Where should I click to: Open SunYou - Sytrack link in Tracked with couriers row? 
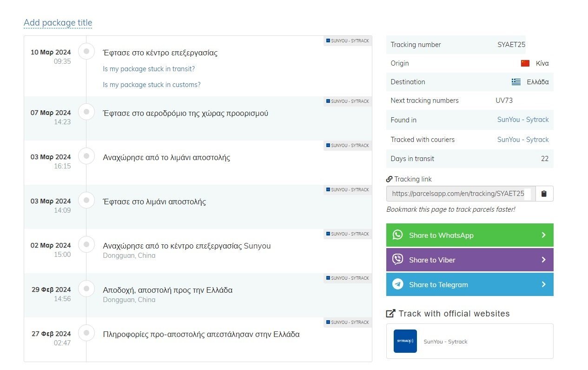(x=523, y=140)
